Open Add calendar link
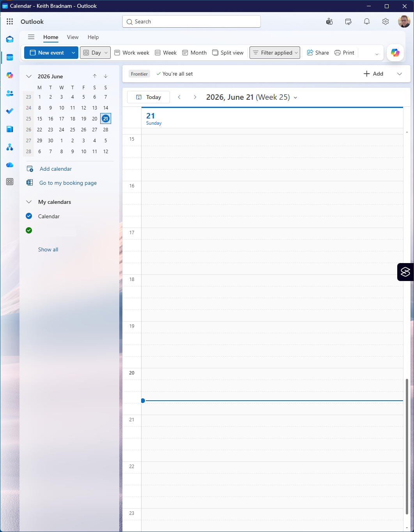Screen dimensions: 414x532 [56, 169]
